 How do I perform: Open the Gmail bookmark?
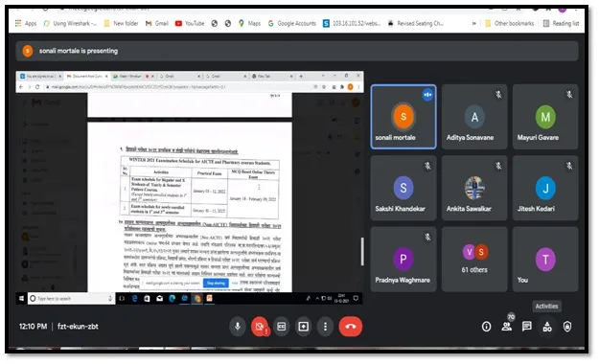point(156,23)
